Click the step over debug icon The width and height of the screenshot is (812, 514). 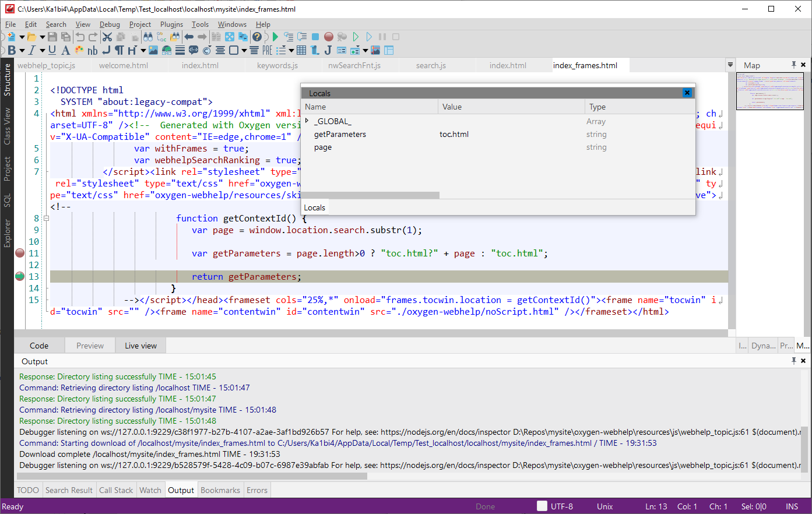coord(301,37)
